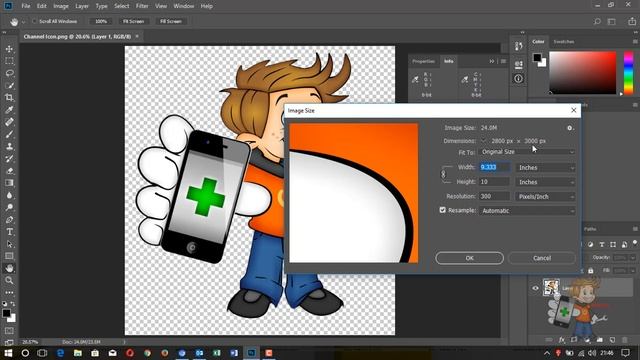Image resolution: width=640 pixels, height=360 pixels.
Task: Toggle visibility eye of Layer 1
Action: [536, 288]
